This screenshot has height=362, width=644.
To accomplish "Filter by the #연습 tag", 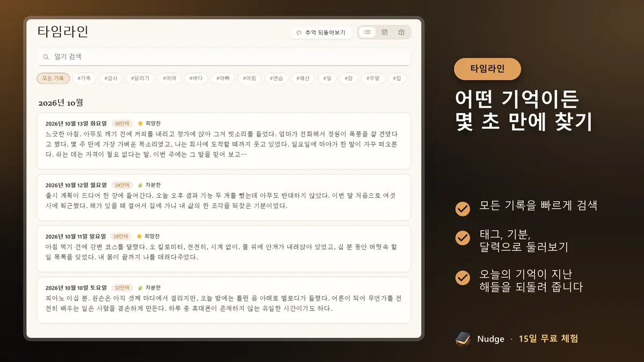I will tap(276, 78).
